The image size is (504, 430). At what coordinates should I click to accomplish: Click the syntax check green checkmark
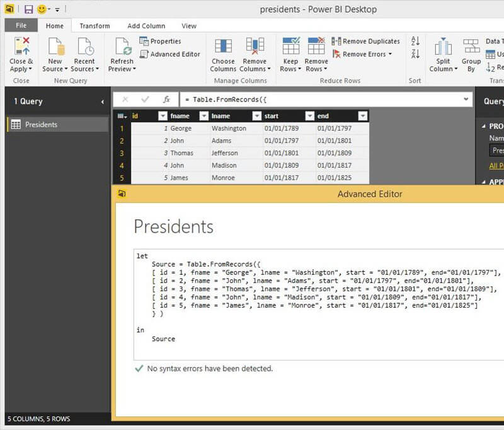click(x=139, y=369)
